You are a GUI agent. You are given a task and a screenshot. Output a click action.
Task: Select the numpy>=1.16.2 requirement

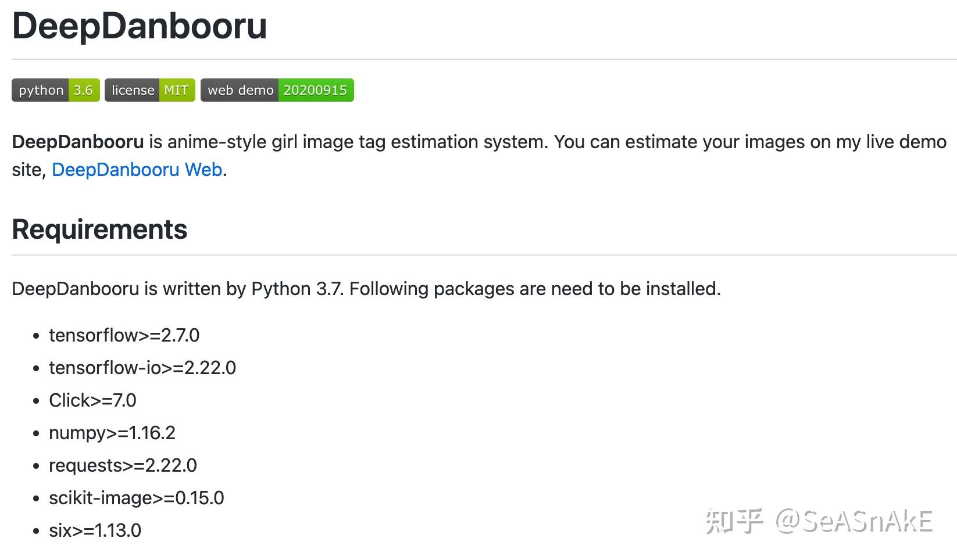112,433
